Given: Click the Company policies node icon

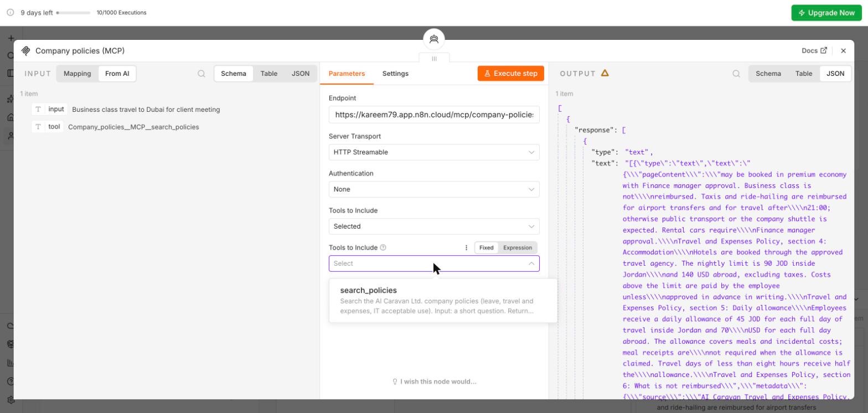Looking at the screenshot, I should click(25, 51).
